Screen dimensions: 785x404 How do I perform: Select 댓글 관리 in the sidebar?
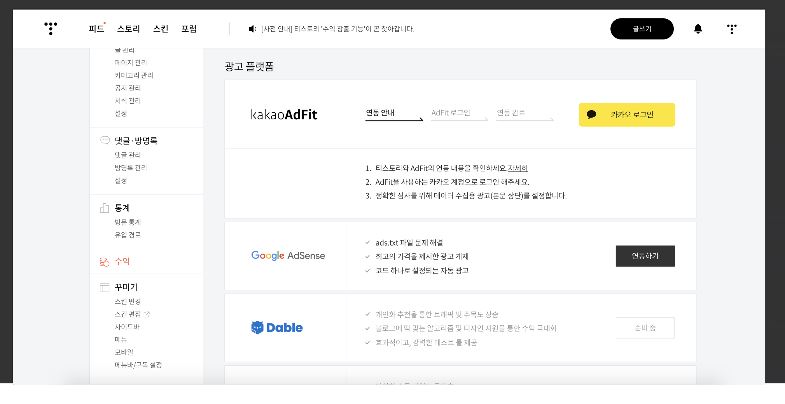pyautogui.click(x=128, y=155)
